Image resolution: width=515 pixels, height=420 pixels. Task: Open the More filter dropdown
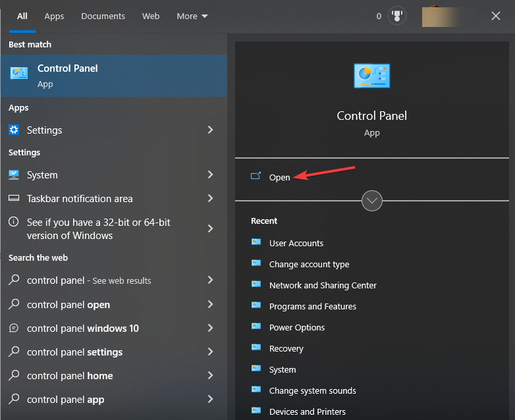(192, 16)
